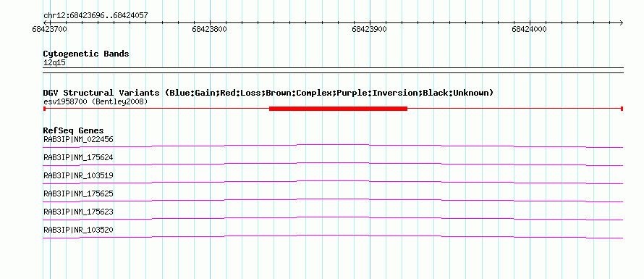Open the Cytogenetic Bands track title
Screen dimensions: 644x279
tap(86, 54)
